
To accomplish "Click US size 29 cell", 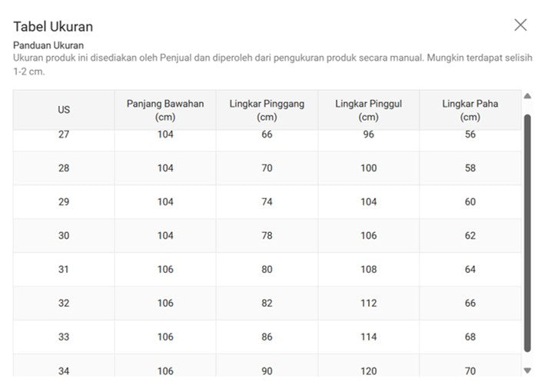I will click(64, 202).
